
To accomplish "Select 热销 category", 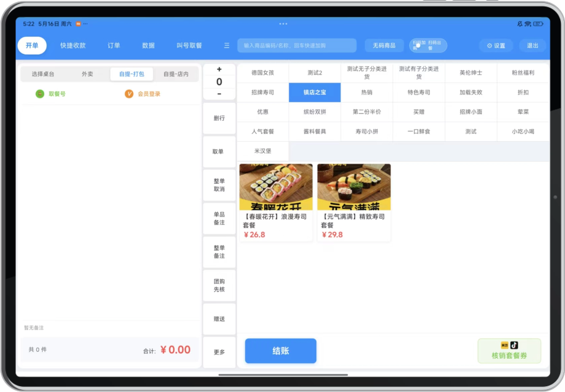I will [x=367, y=93].
